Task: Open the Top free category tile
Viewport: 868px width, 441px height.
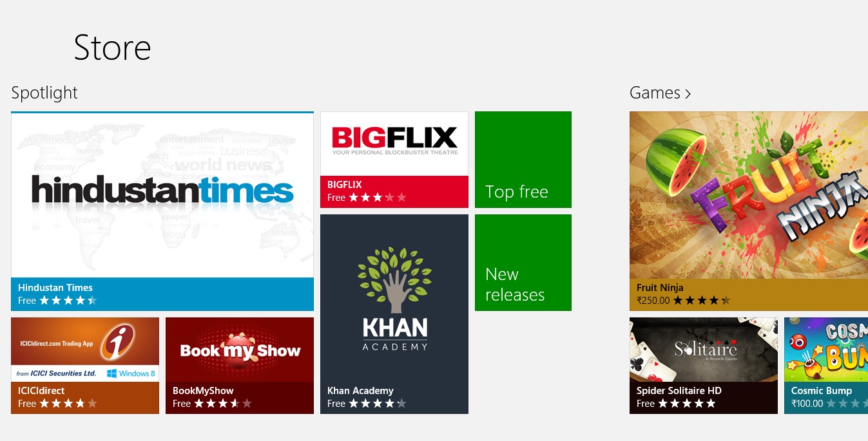Action: coord(523,160)
